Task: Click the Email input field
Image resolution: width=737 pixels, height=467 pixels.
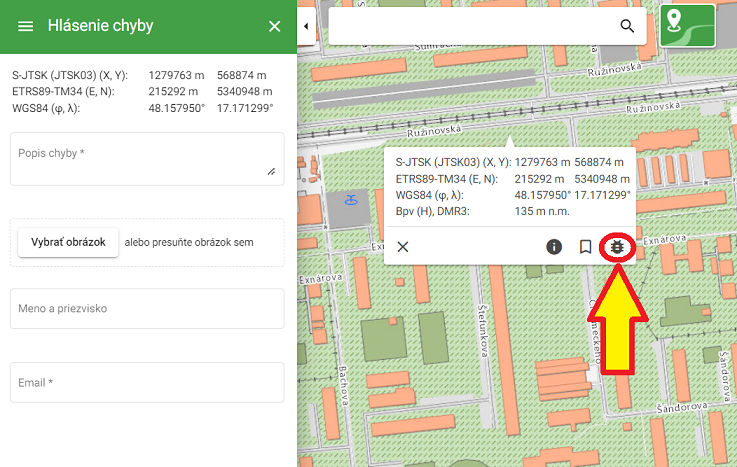Action: tap(147, 383)
